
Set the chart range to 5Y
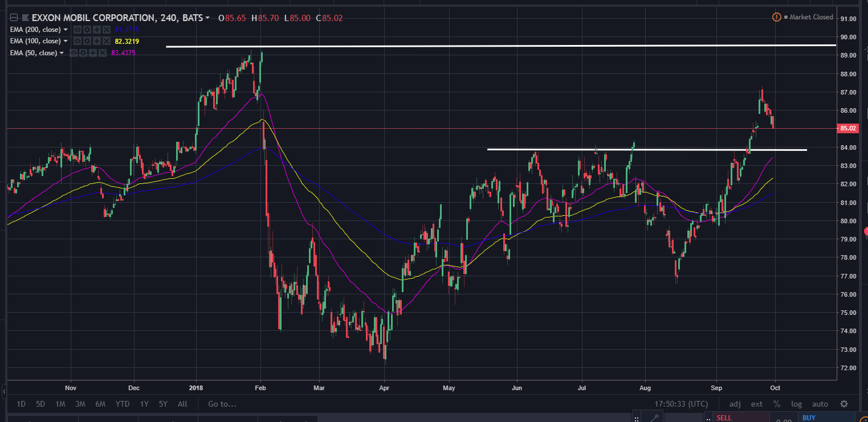(x=163, y=404)
